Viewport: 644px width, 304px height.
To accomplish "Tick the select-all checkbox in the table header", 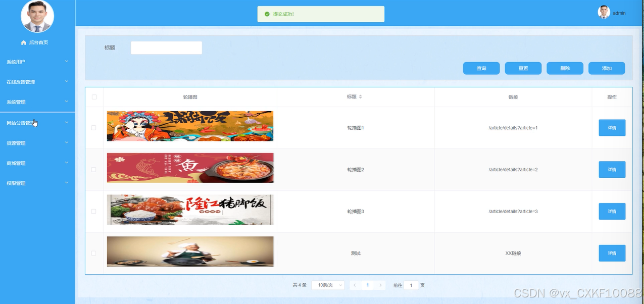I will pos(94,97).
